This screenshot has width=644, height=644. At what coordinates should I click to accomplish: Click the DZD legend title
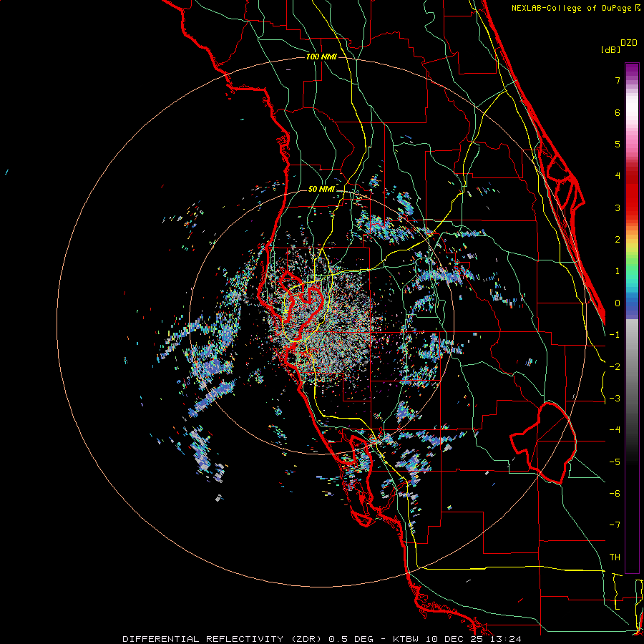(x=629, y=43)
